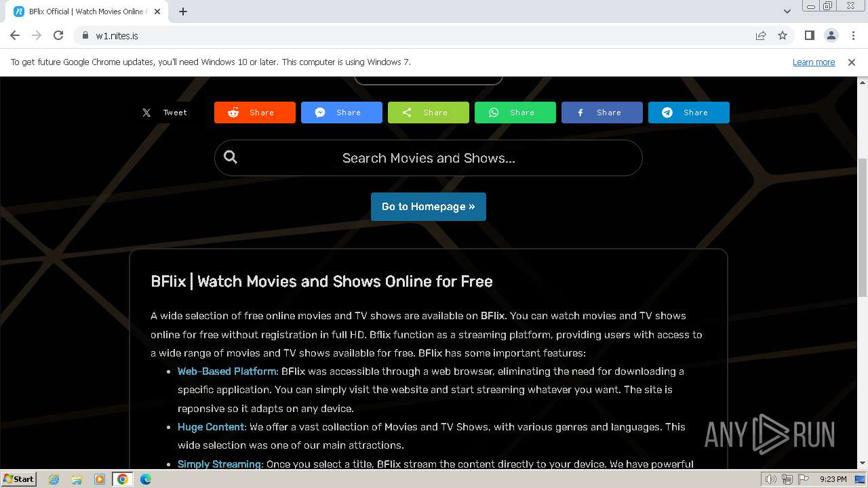Share via the Messenger button
Image resolution: width=868 pixels, height=488 pixels.
click(x=342, y=113)
